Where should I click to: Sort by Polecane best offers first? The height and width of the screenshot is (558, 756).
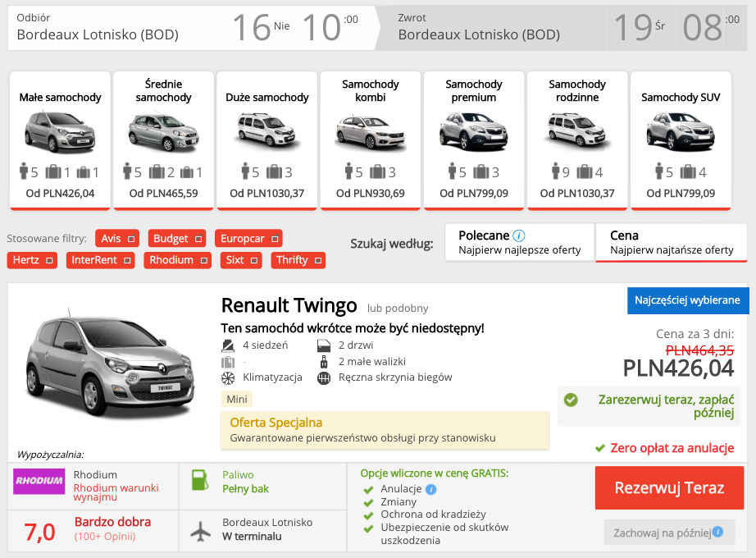pyautogui.click(x=520, y=242)
